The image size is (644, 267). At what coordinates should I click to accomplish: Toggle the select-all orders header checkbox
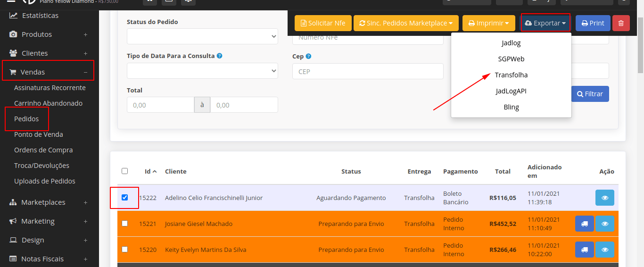tap(124, 171)
